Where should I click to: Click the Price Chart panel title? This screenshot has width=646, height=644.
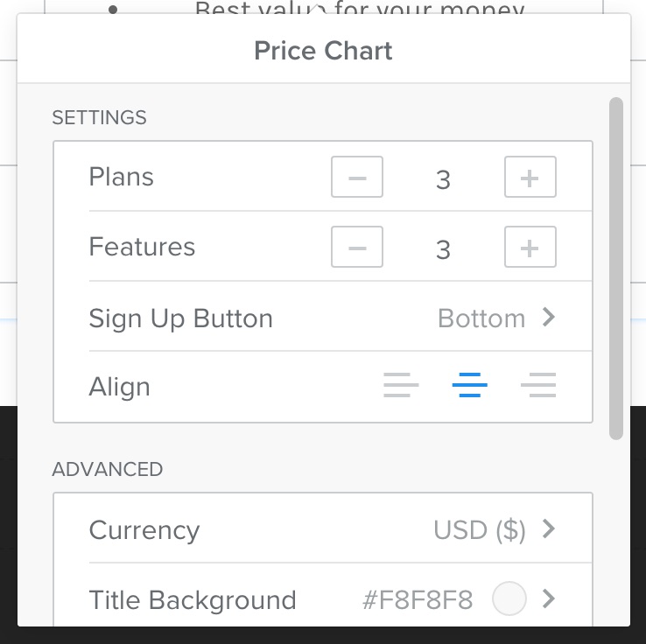323,51
